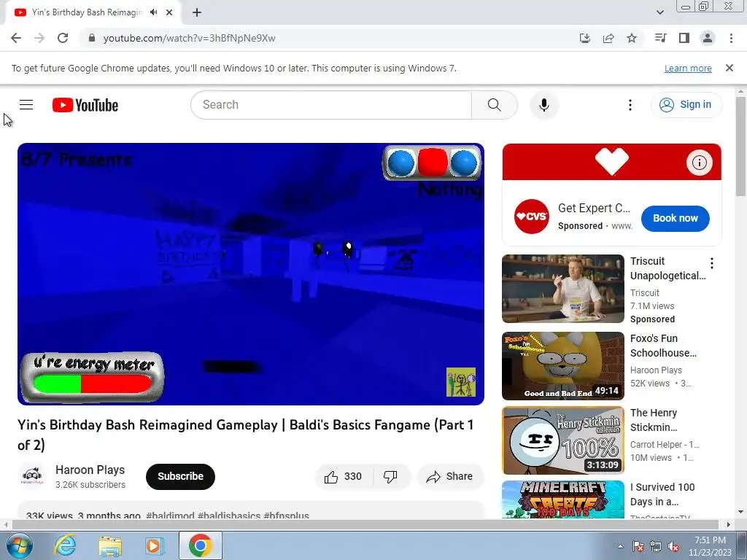The height and width of the screenshot is (560, 747).
Task: Open Chrome's three-dot menu
Action: (x=731, y=38)
